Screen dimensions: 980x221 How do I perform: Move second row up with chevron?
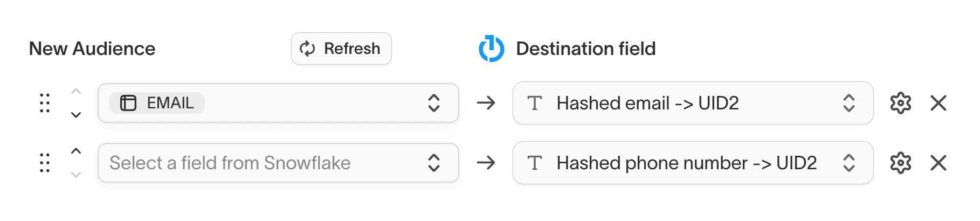76,151
